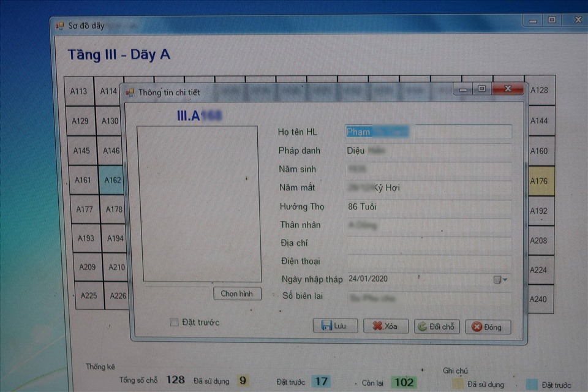Click the Hưởng Thọ field showing 86 Tuổi
This screenshot has width=588, height=392.
tap(429, 206)
